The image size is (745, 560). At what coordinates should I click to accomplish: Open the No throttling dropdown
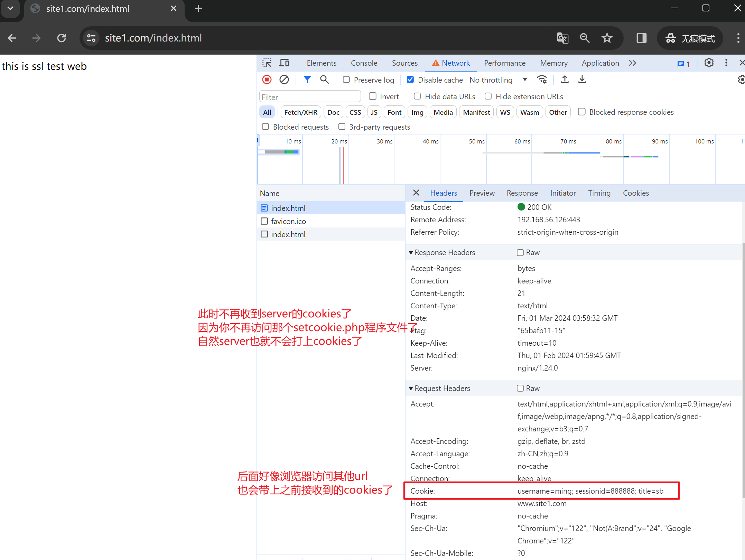point(498,80)
